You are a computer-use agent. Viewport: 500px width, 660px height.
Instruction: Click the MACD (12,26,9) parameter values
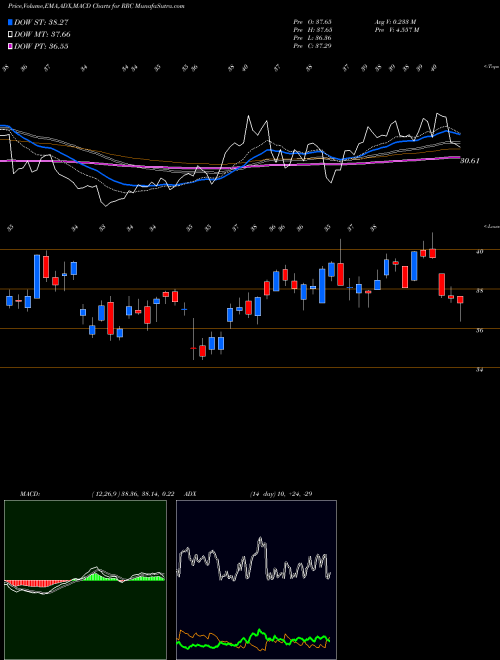pos(133,494)
